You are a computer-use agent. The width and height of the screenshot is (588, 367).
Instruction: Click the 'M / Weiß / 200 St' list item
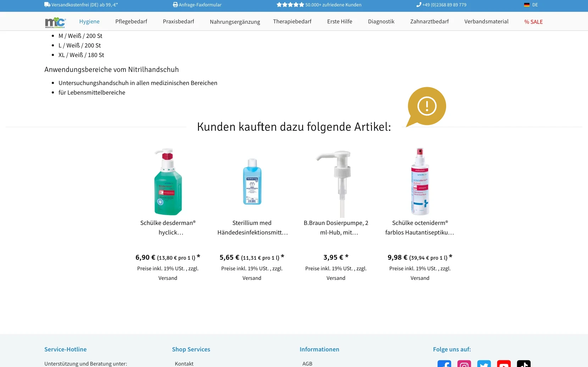tap(81, 36)
